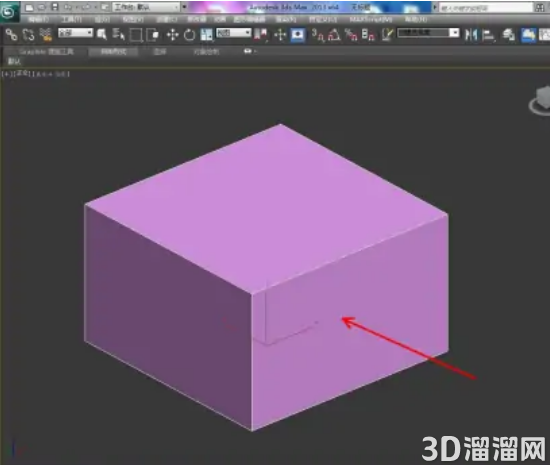The width and height of the screenshot is (550, 465).
Task: Toggle the Angle Snap button
Action: click(x=334, y=35)
